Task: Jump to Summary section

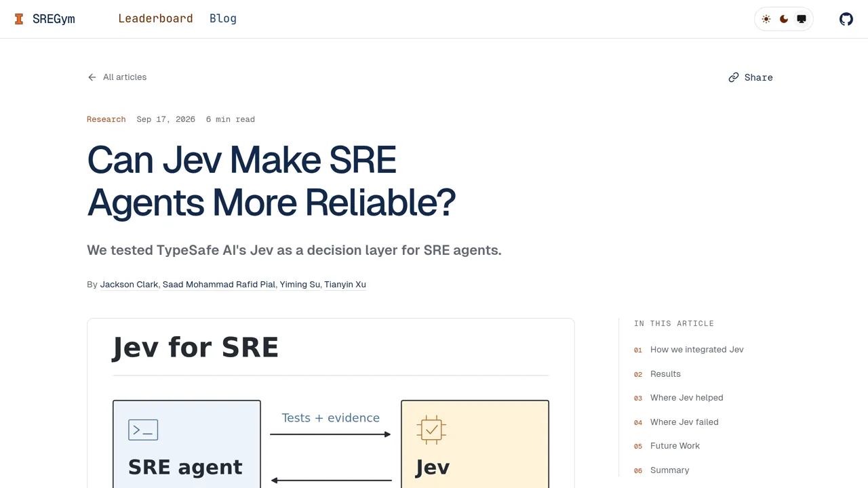Action: pyautogui.click(x=669, y=470)
